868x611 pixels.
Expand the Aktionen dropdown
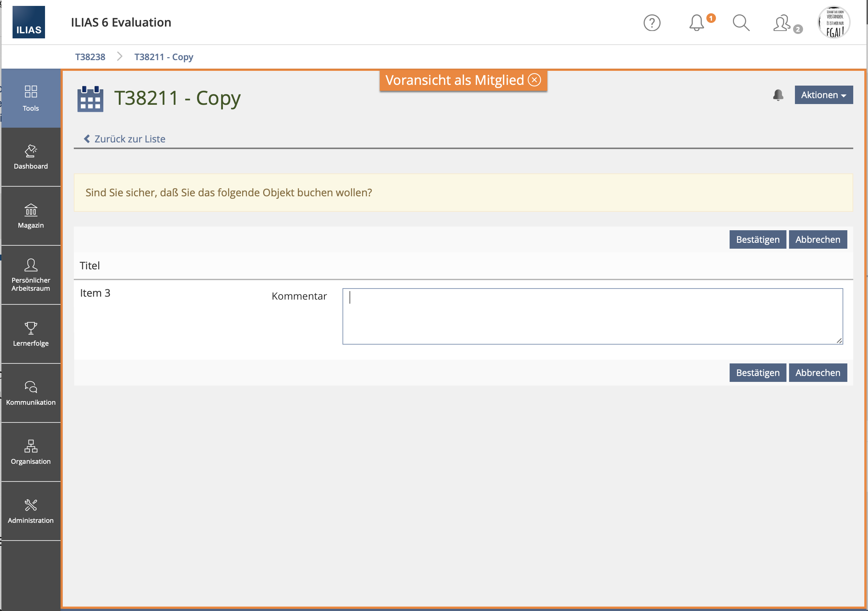823,95
